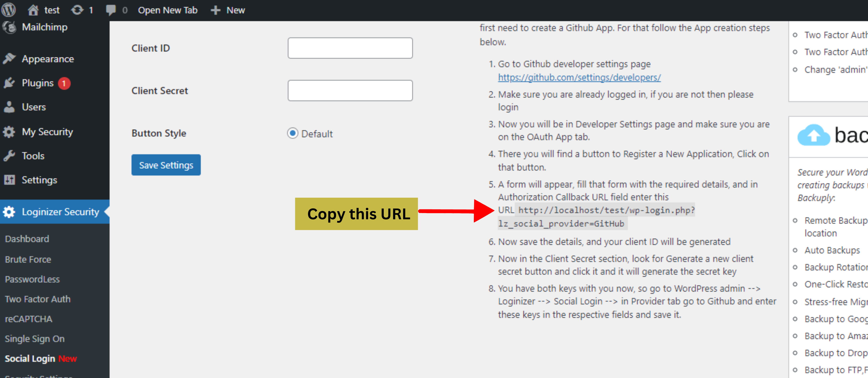Screen dimensions: 868x378
Task: Click the Button Style label
Action: pos(159,133)
